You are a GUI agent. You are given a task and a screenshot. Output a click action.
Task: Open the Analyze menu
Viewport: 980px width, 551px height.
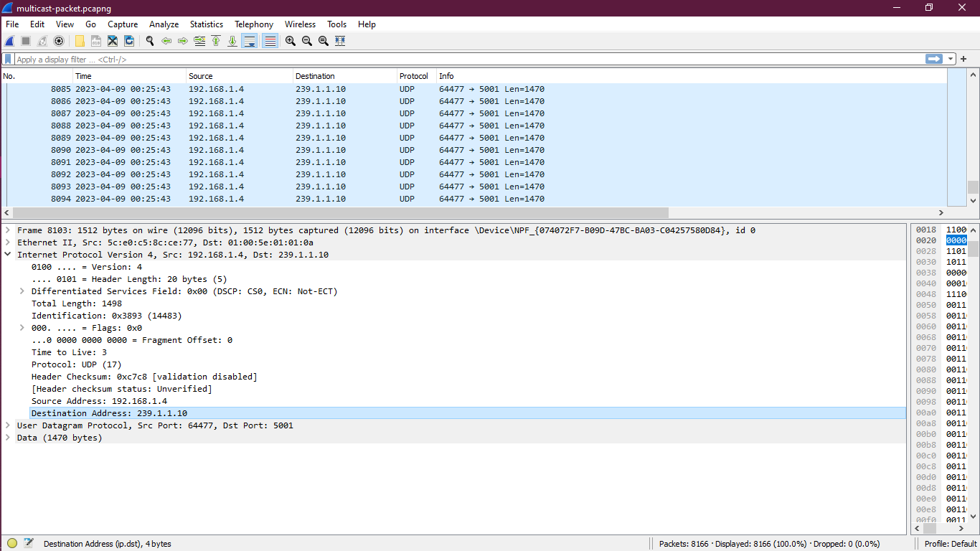tap(164, 24)
